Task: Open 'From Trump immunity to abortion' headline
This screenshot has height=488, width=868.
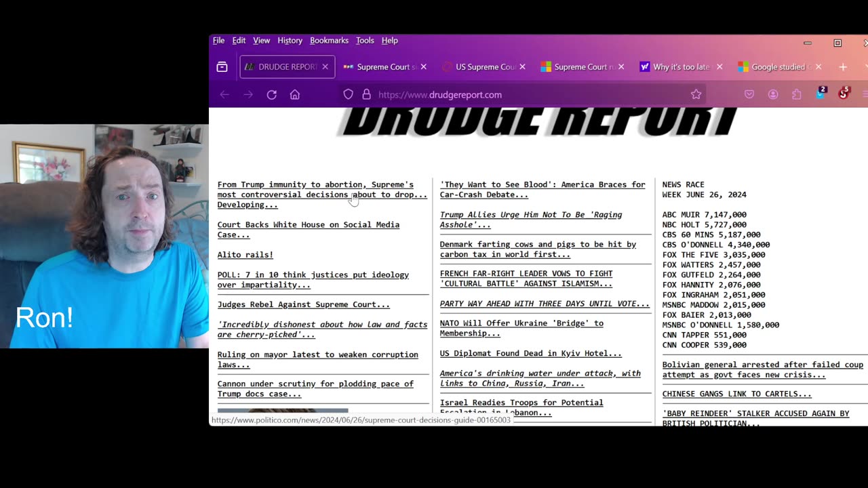Action: (322, 195)
